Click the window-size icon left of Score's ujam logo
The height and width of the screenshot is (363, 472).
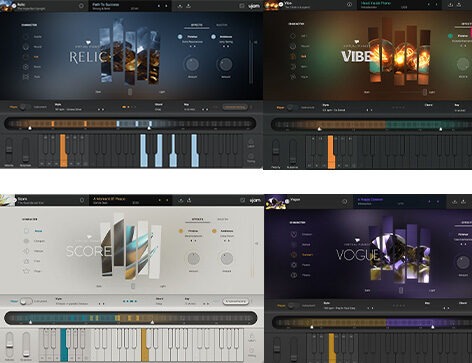[x=242, y=200]
